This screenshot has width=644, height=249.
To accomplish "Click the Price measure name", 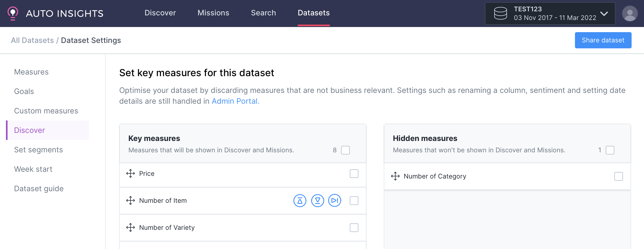I will click(x=147, y=173).
